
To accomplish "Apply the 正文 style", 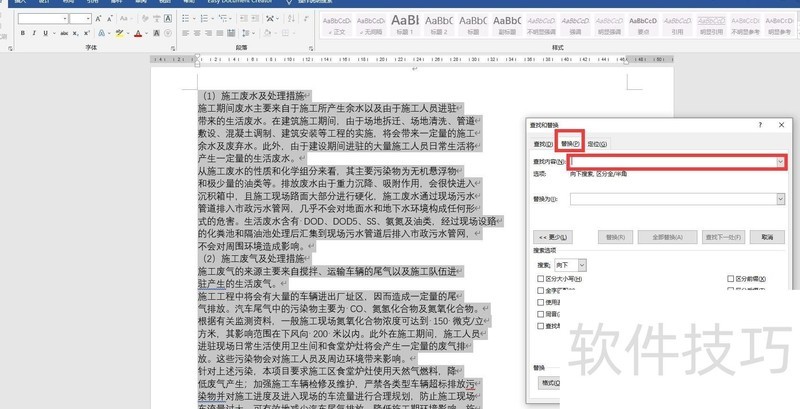I will (x=337, y=25).
